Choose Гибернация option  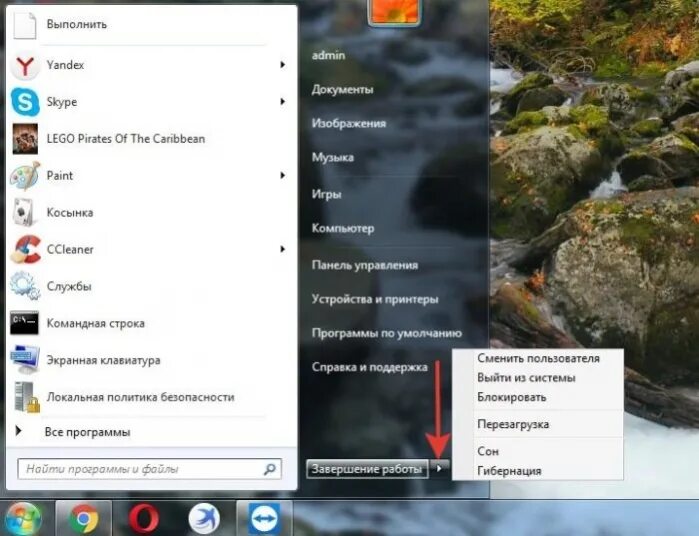click(509, 471)
